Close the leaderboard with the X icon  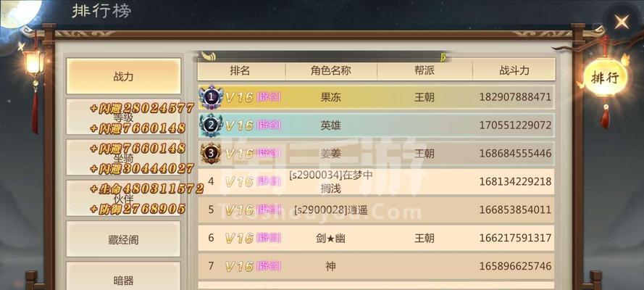(x=622, y=22)
